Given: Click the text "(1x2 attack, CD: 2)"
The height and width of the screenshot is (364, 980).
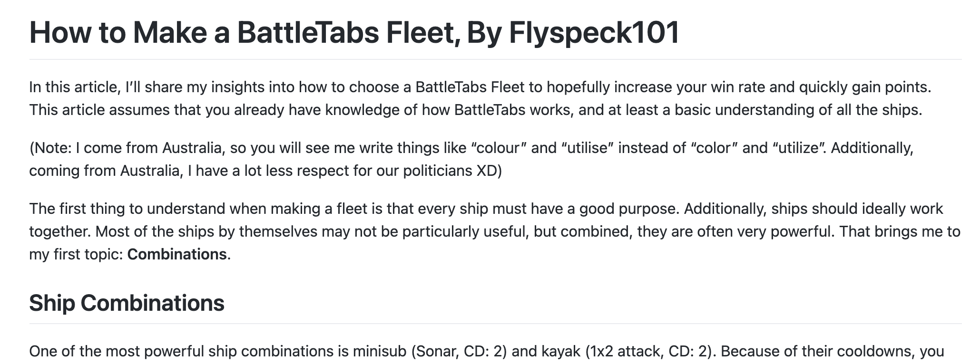Looking at the screenshot, I should pos(651,351).
